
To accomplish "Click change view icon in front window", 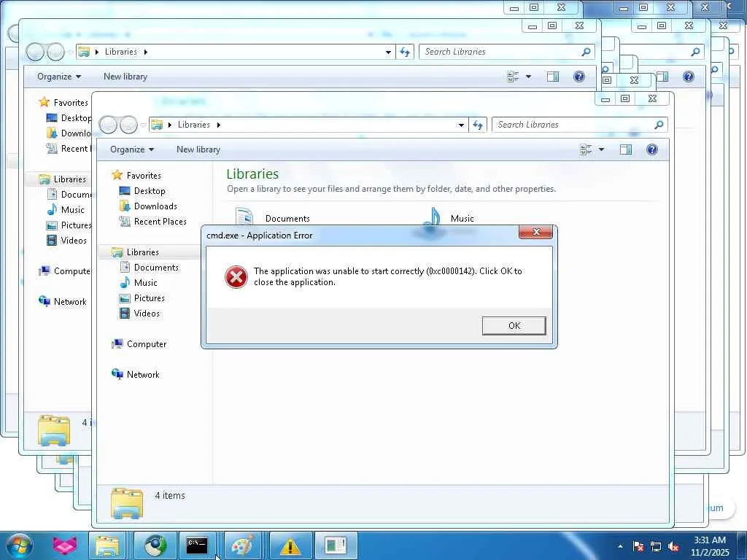I will [586, 149].
